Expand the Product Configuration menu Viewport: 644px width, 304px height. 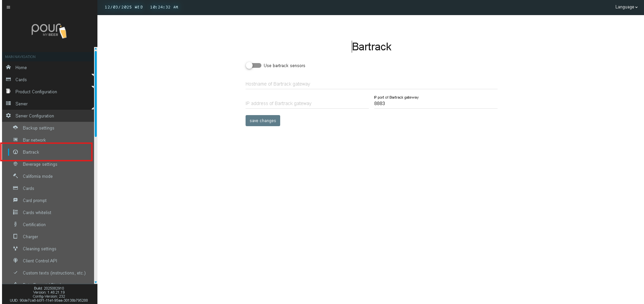tap(36, 92)
